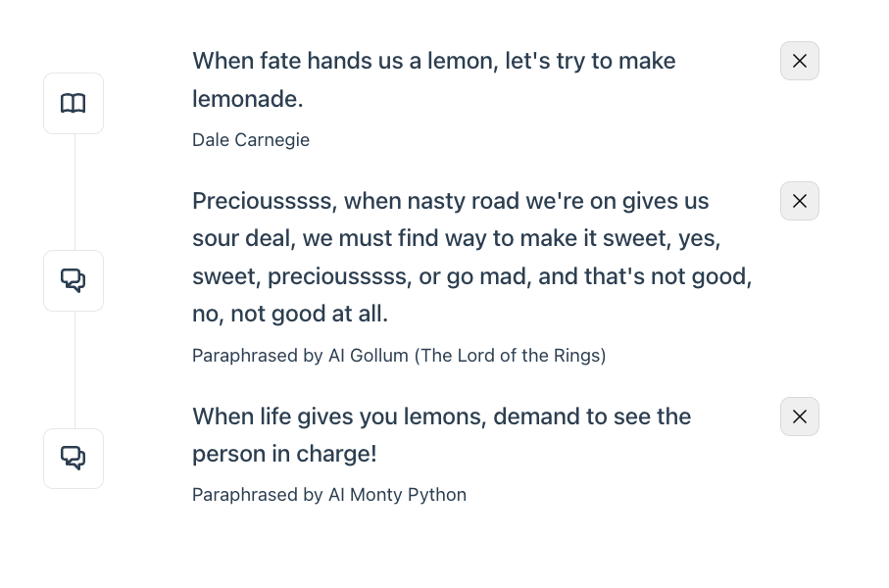Click the timeline connector between the two chat icons
Image resolution: width=889 pixels, height=588 pixels.
click(74, 369)
